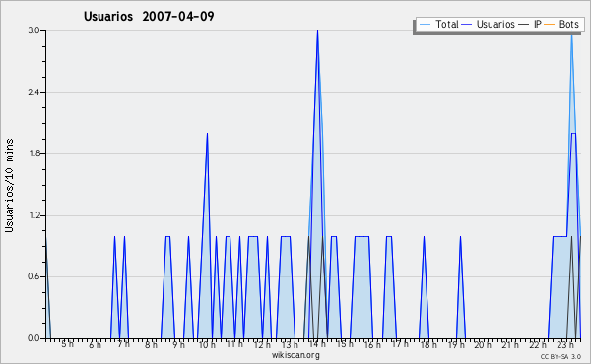
Task: Click the '8 h' x-axis label
Action: point(151,344)
